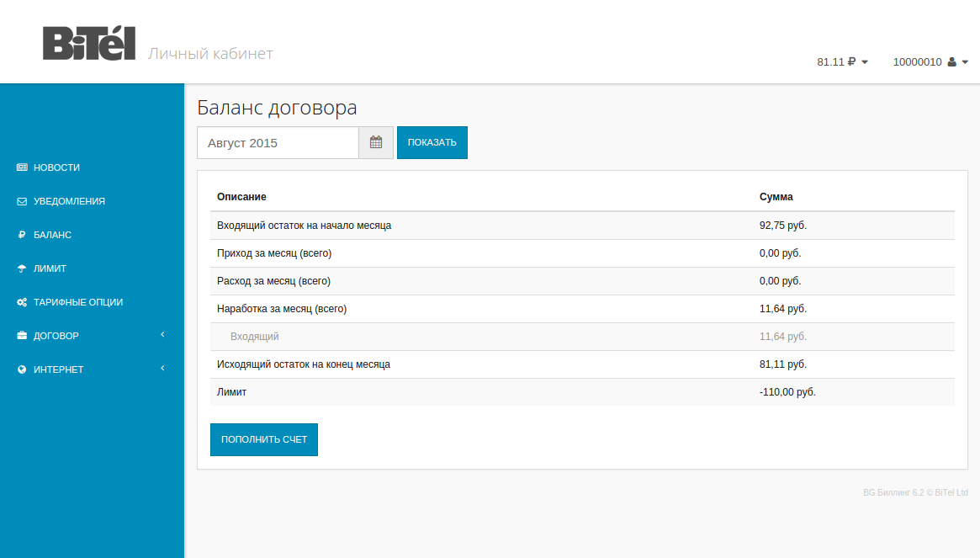This screenshot has width=980, height=558.
Task: Expand the ДОГОВОР menu chevron
Action: [162, 334]
